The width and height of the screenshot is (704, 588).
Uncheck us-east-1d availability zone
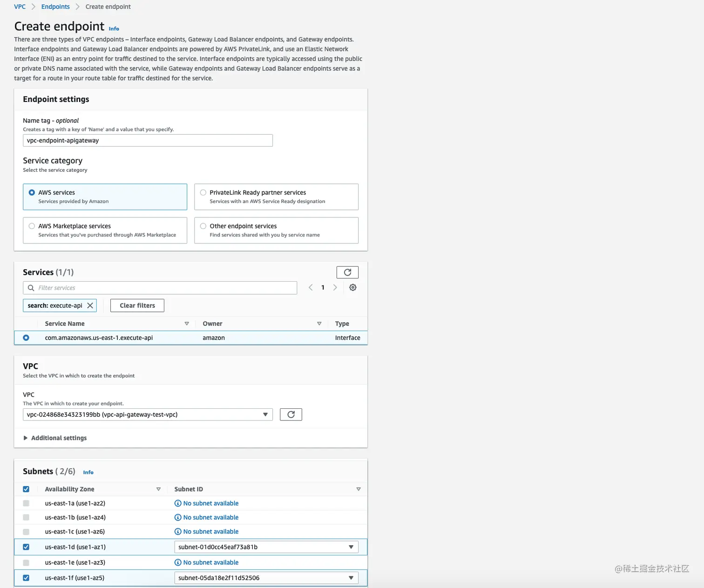(x=26, y=547)
